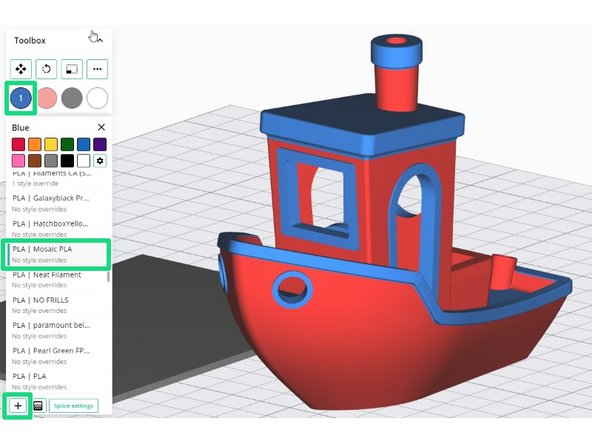
Task: Open the more options ellipsis button
Action: [x=97, y=69]
